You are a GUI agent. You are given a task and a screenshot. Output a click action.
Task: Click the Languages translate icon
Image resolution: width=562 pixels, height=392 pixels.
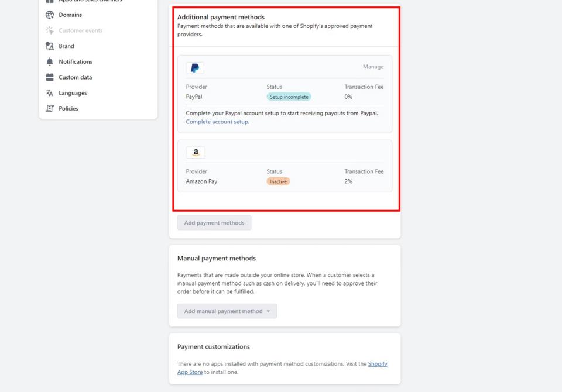(x=50, y=93)
